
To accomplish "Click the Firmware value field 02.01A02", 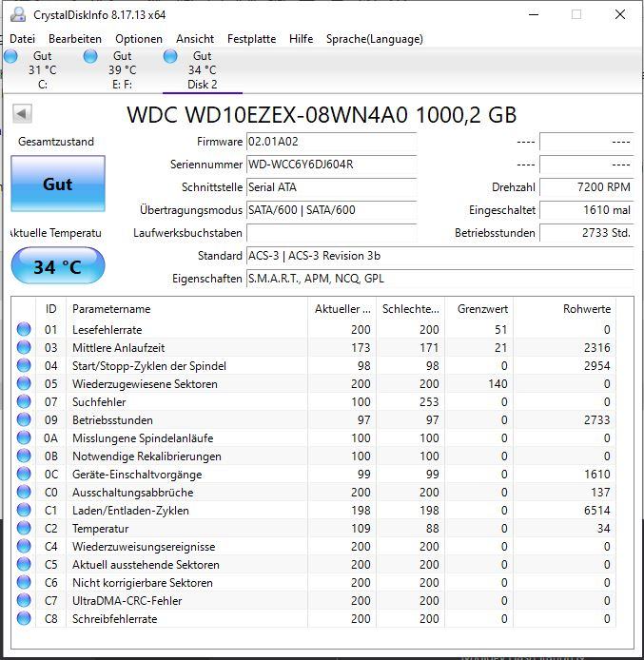I will pos(332,142).
